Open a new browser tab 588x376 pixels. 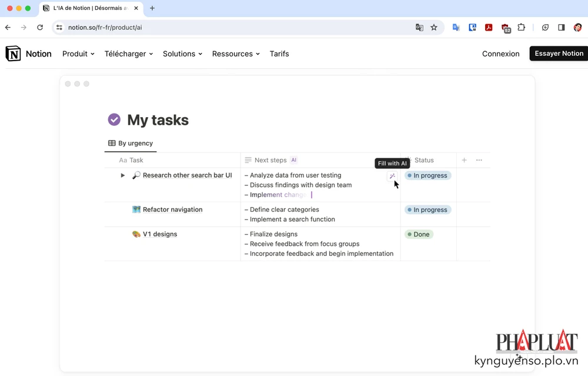pos(152,8)
